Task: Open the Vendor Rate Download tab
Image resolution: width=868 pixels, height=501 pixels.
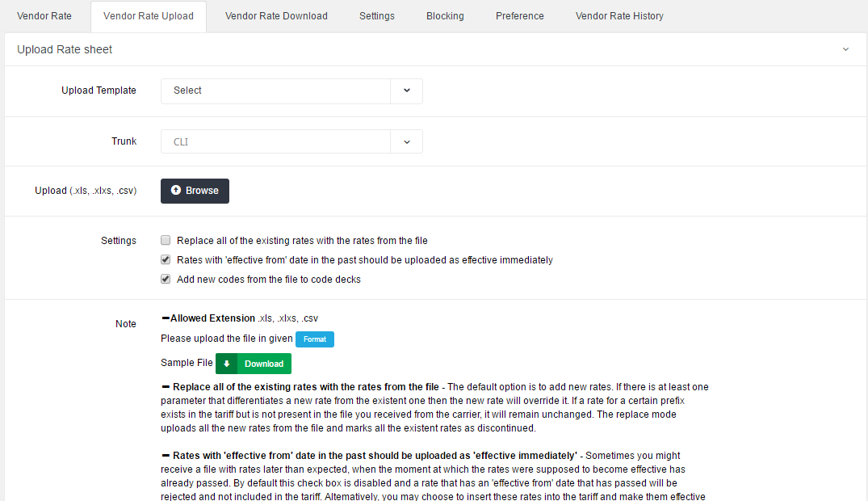Action: click(276, 16)
